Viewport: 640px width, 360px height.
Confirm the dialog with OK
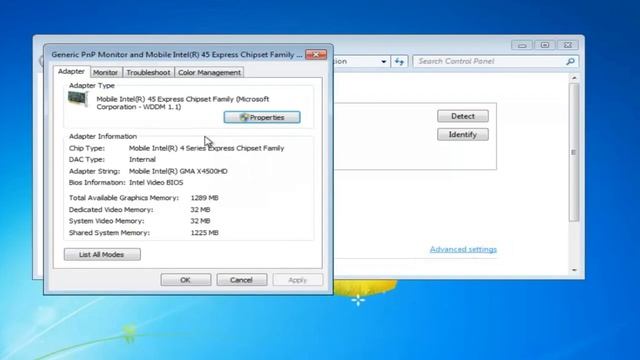(x=186, y=280)
